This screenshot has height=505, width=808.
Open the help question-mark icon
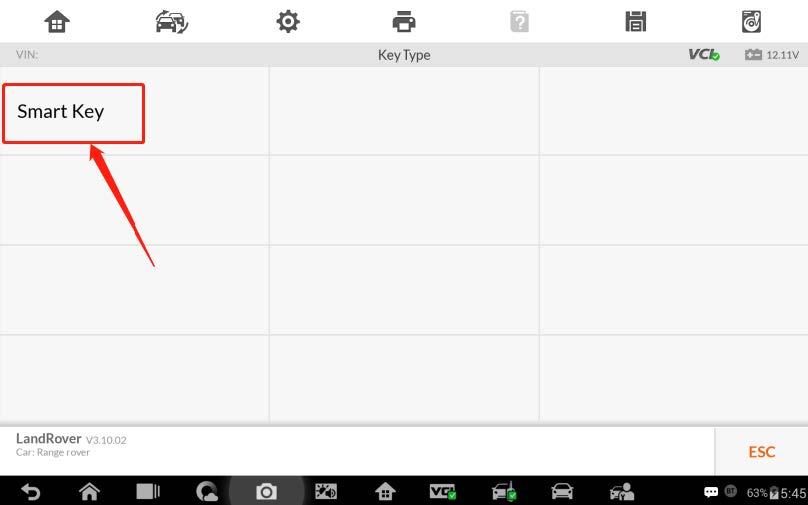(x=519, y=22)
